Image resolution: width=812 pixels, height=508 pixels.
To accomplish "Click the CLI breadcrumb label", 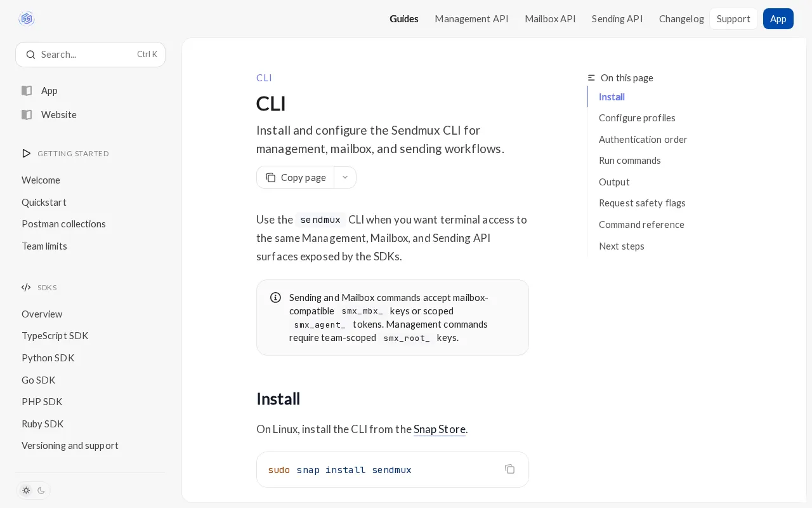I will (264, 78).
